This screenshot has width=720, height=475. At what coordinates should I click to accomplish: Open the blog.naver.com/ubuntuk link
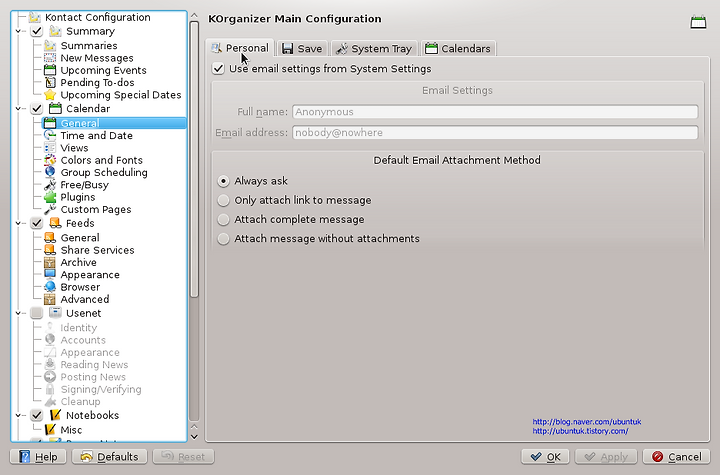587,422
